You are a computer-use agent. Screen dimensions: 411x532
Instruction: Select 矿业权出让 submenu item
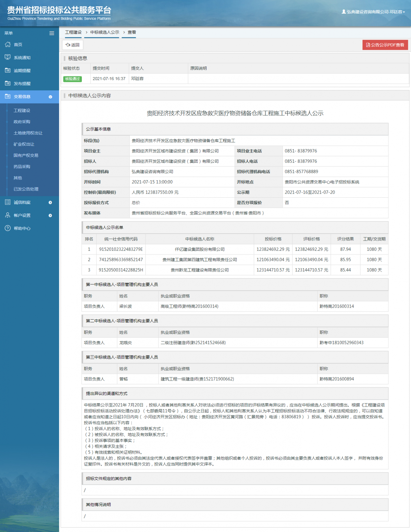click(24, 144)
